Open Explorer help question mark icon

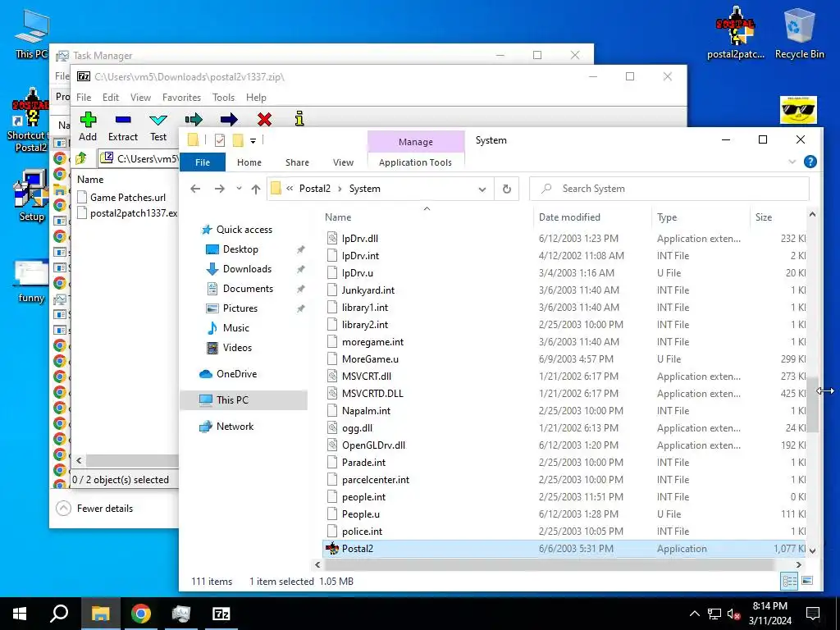pos(810,162)
